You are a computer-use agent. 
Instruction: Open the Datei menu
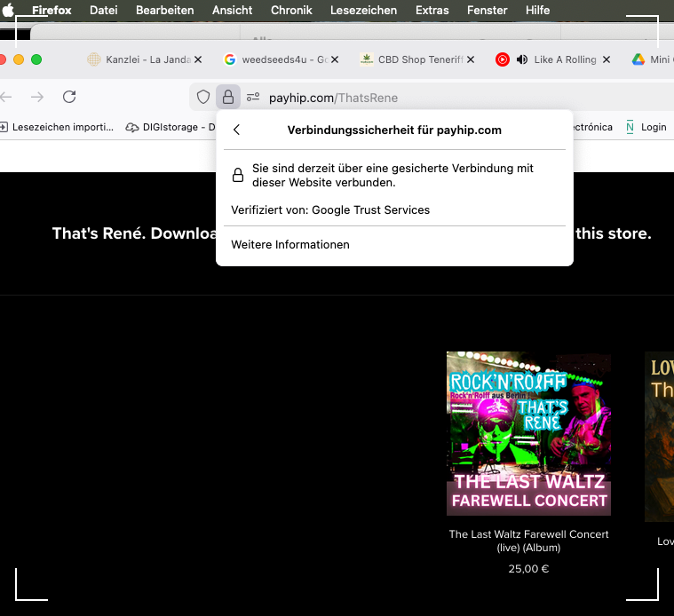[x=104, y=10]
